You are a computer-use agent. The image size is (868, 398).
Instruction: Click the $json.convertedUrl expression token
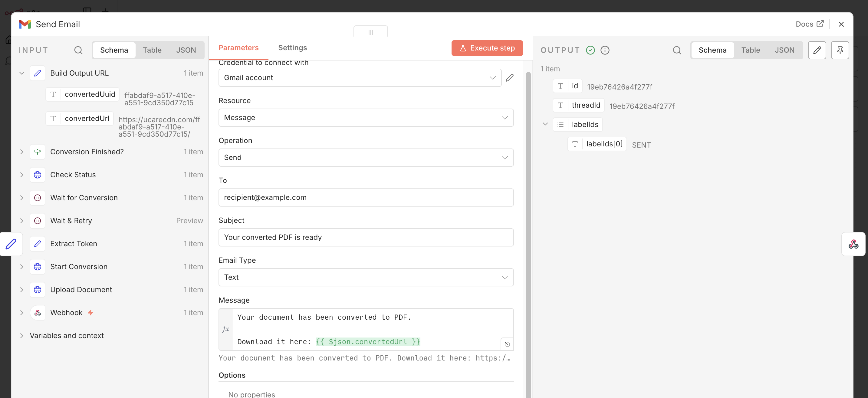click(368, 342)
